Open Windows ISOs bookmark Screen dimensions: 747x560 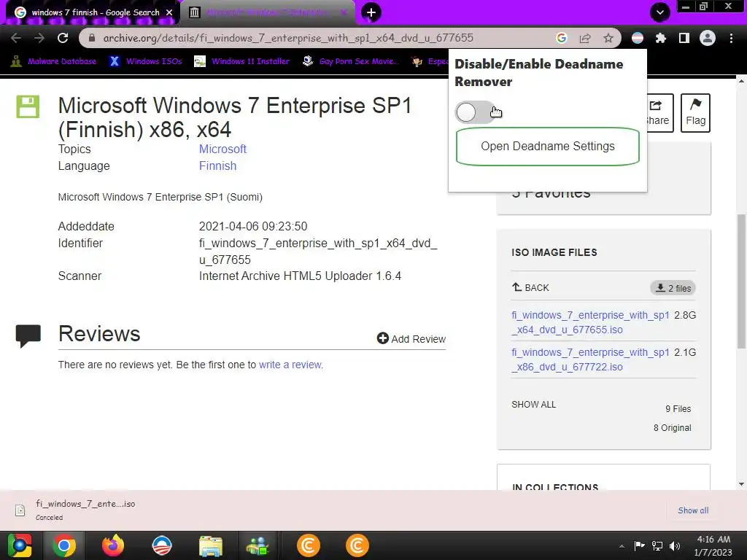pyautogui.click(x=146, y=61)
